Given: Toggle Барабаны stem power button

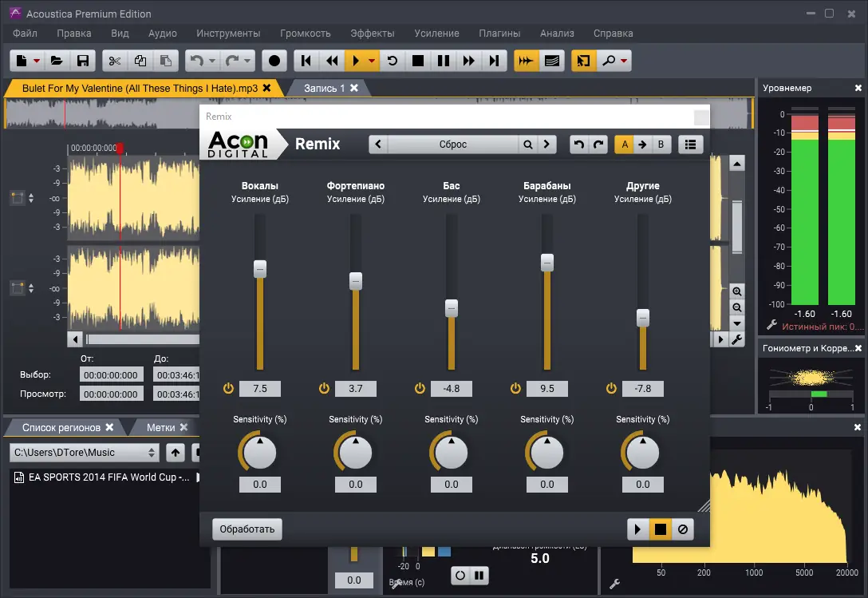Looking at the screenshot, I should [515, 389].
